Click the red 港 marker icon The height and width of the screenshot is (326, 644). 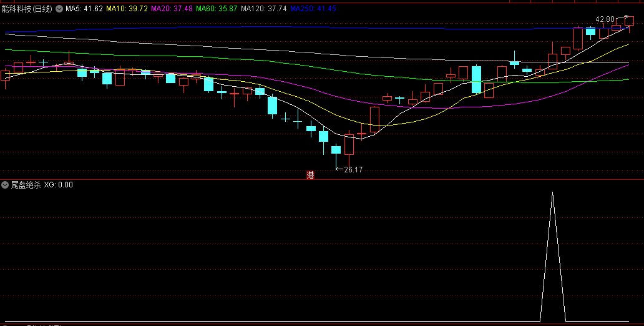(x=310, y=175)
